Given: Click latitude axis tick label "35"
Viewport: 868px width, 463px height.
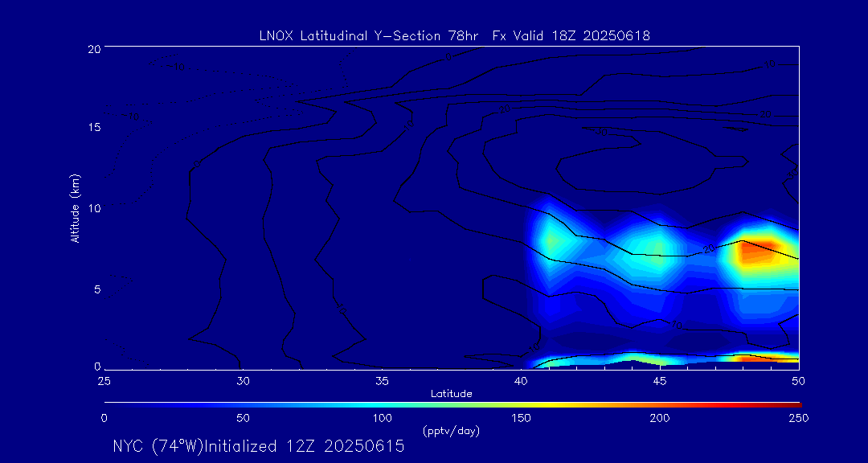Looking at the screenshot, I should (x=382, y=381).
